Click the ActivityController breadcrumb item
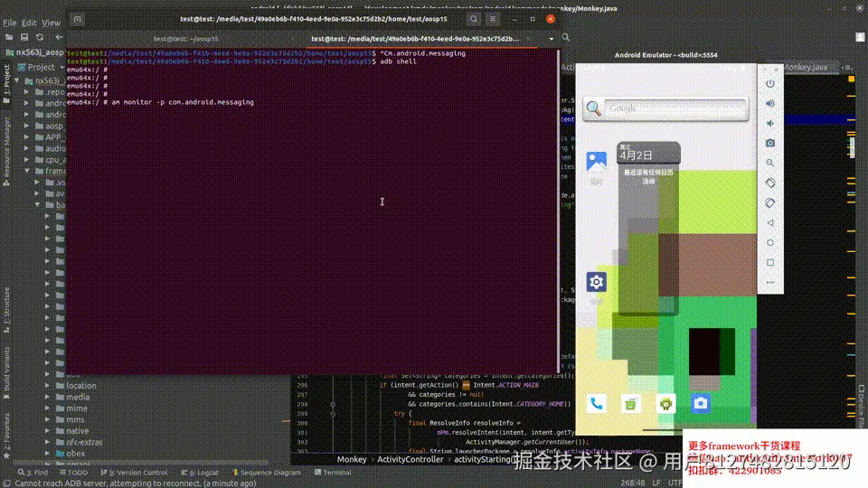The width and height of the screenshot is (868, 488). (x=410, y=459)
